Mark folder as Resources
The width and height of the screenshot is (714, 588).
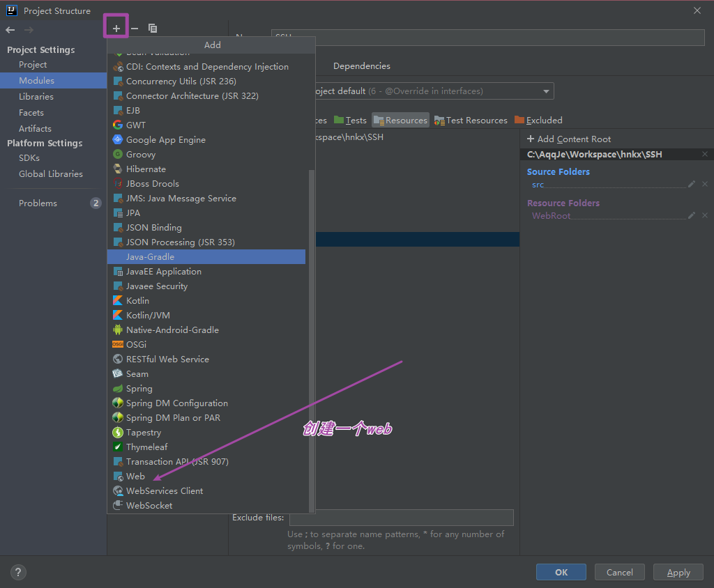tap(401, 120)
